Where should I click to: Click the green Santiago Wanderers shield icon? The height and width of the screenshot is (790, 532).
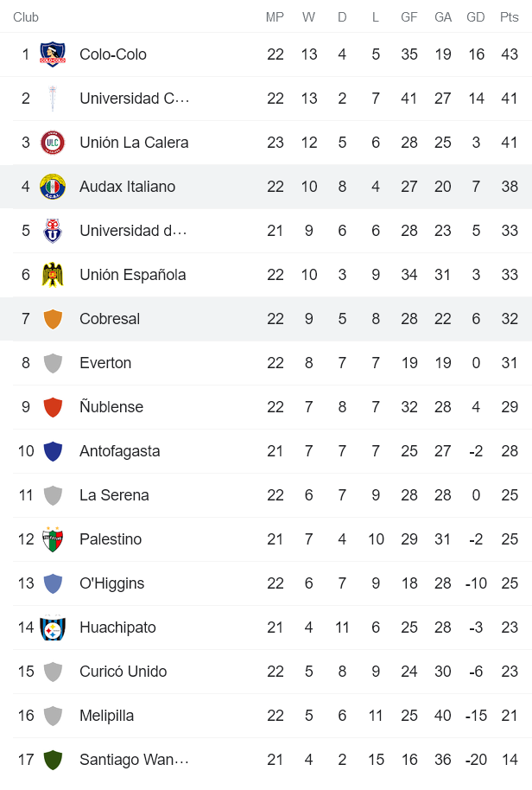click(53, 760)
